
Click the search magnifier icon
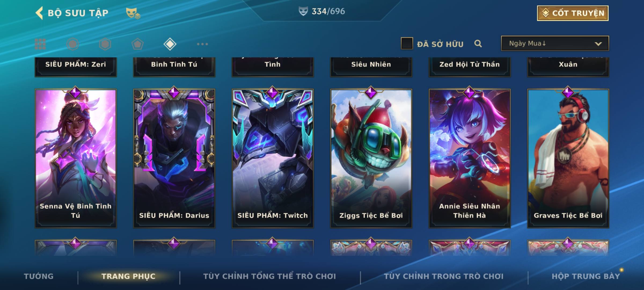[x=478, y=44]
